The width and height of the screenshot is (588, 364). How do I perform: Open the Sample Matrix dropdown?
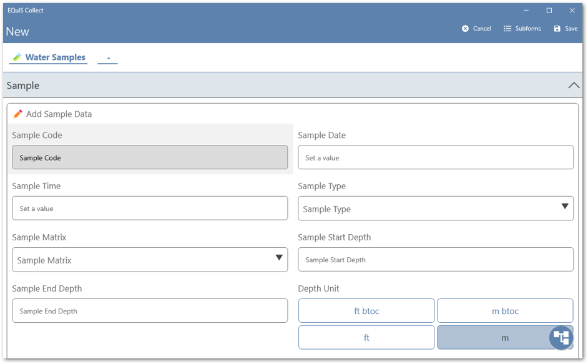tap(279, 259)
